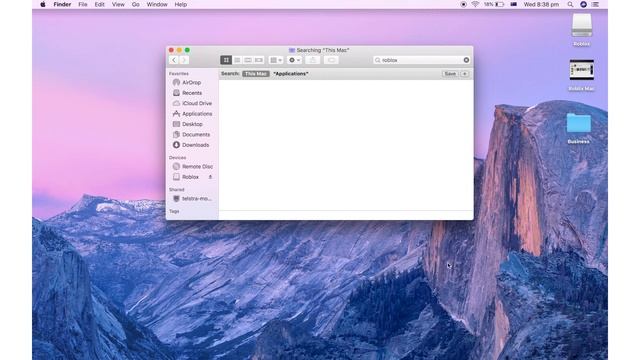Click the Favorites sidebar heading
This screenshot has width=640, height=360.
[179, 74]
